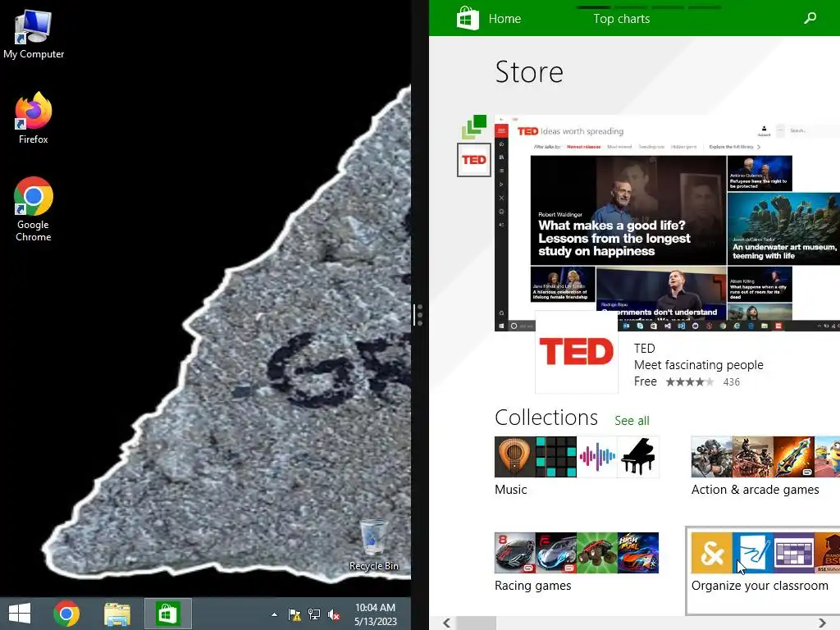840x630 pixels.
Task: Go to Home in the Store header
Action: pos(504,19)
